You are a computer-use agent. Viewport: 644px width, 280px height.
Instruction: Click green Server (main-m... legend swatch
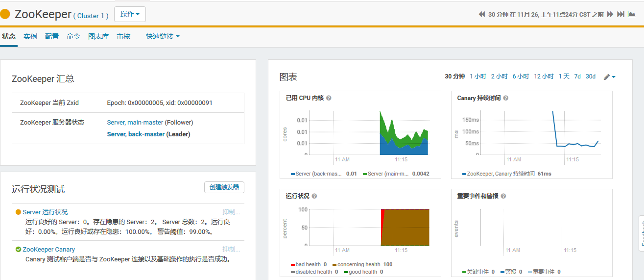coord(365,174)
